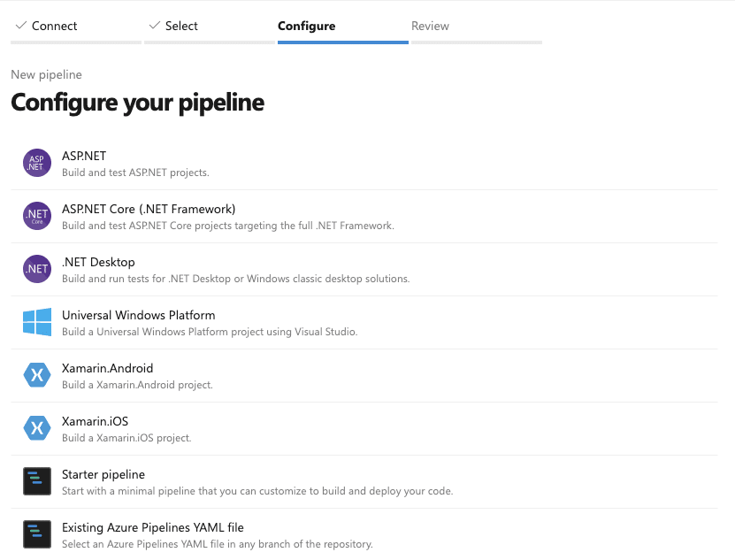Open the Configure step tab
The height and width of the screenshot is (560, 735).
pyautogui.click(x=306, y=27)
